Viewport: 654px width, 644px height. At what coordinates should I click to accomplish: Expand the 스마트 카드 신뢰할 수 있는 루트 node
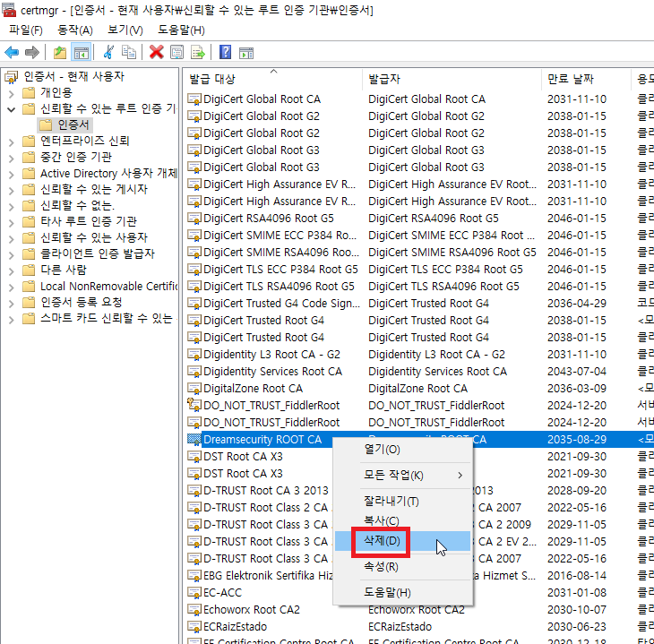point(12,320)
